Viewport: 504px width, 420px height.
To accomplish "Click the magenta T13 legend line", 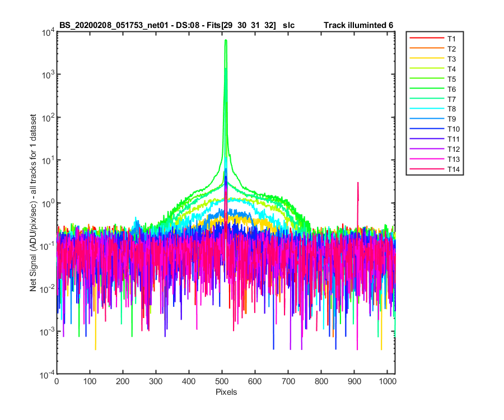I will pyautogui.click(x=427, y=158).
